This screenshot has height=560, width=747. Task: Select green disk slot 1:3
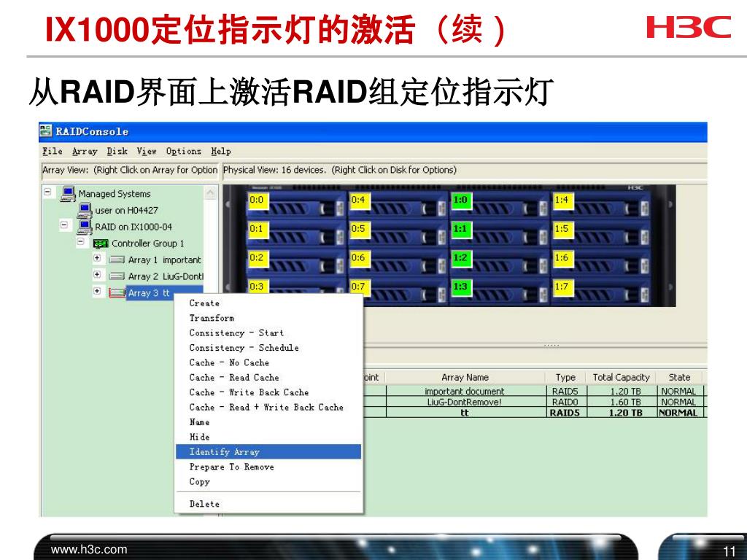[x=461, y=286]
